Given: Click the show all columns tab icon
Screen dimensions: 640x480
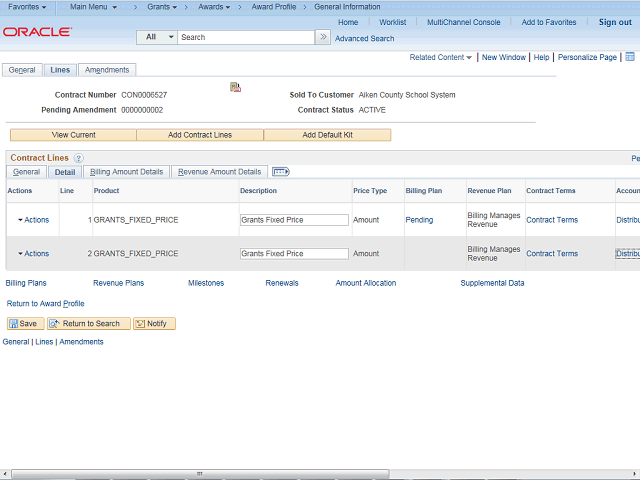Looking at the screenshot, I should click(x=281, y=172).
